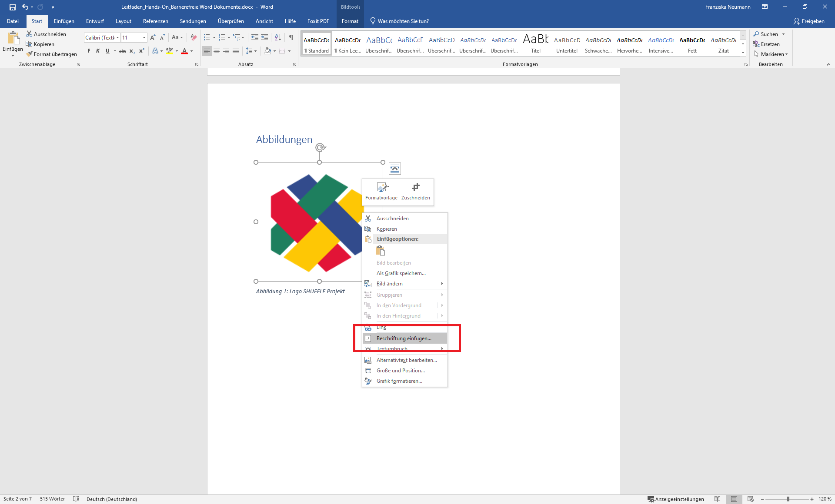Switch to the Referenzen ribbon tab

(155, 21)
